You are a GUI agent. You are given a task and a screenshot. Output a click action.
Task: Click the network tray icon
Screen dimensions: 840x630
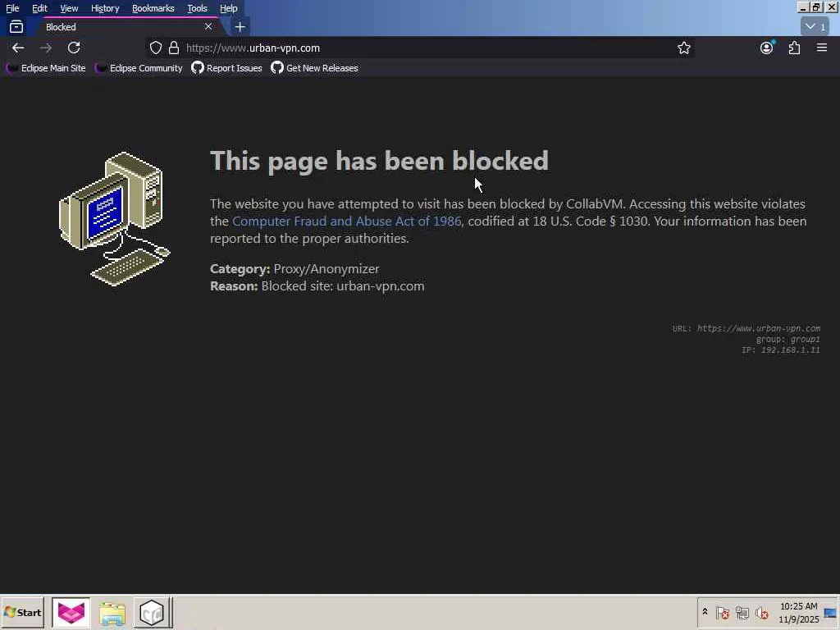(x=742, y=612)
